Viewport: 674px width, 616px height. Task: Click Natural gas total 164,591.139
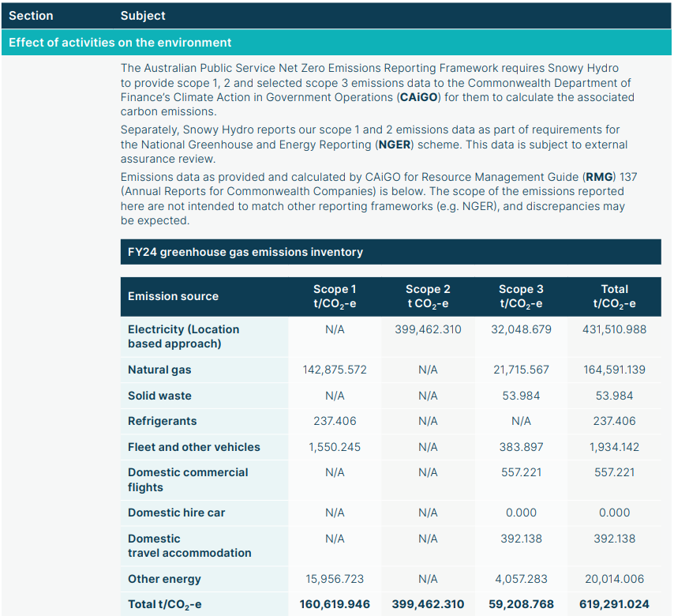615,370
